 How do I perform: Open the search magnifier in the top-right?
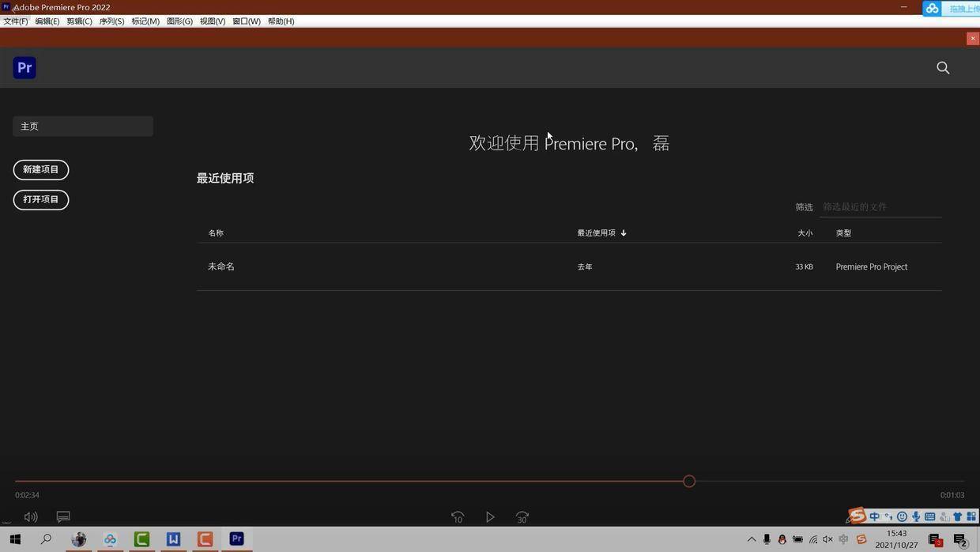pyautogui.click(x=943, y=67)
